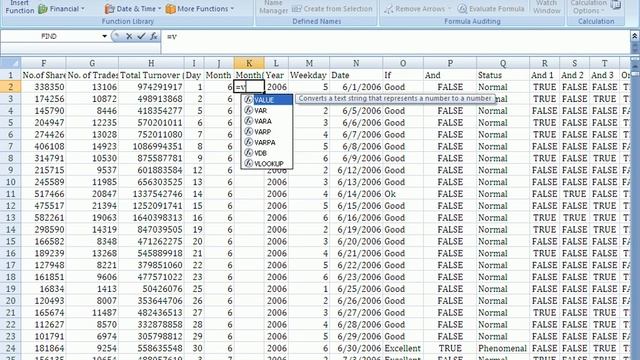Open the Date & Time functions dropdown

133,9
